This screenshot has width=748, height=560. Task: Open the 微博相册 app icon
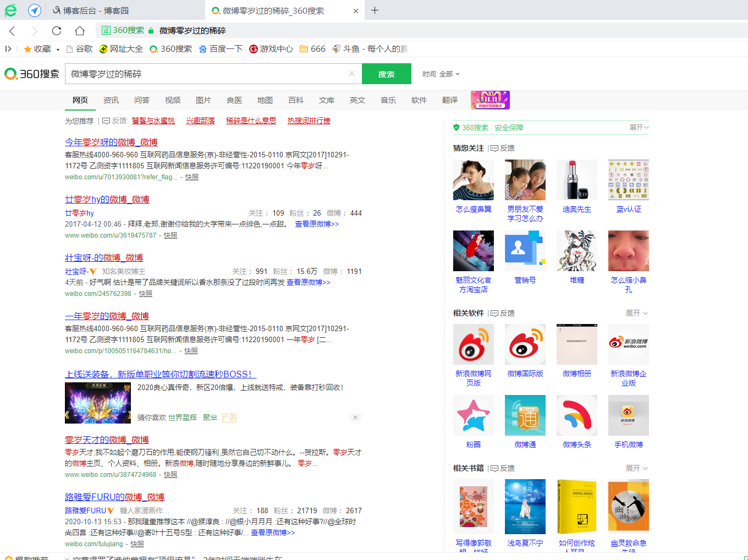click(x=577, y=344)
